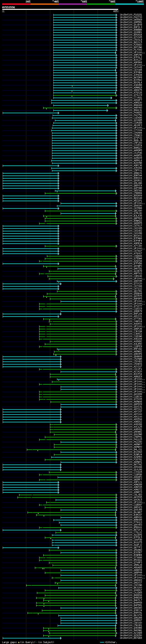This screenshot has height=644, width=146.
Task: Select hit label UniRef100_P25460
Action: point(131,45)
